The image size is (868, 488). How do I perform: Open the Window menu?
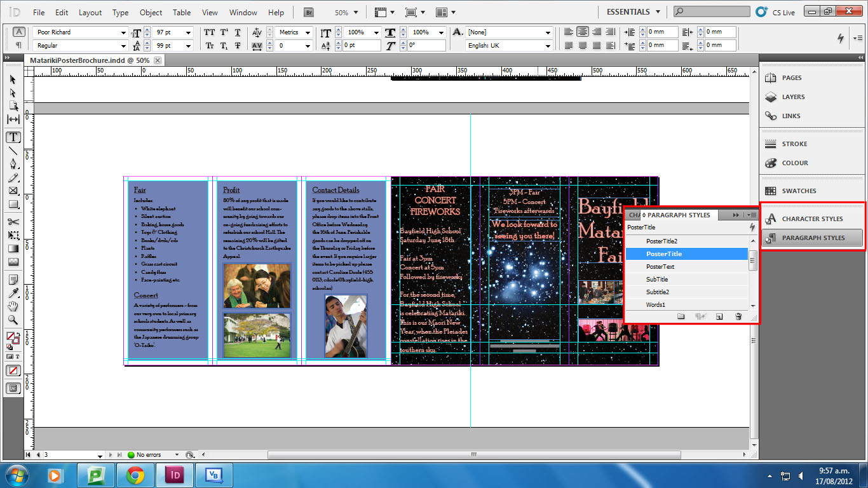point(243,12)
